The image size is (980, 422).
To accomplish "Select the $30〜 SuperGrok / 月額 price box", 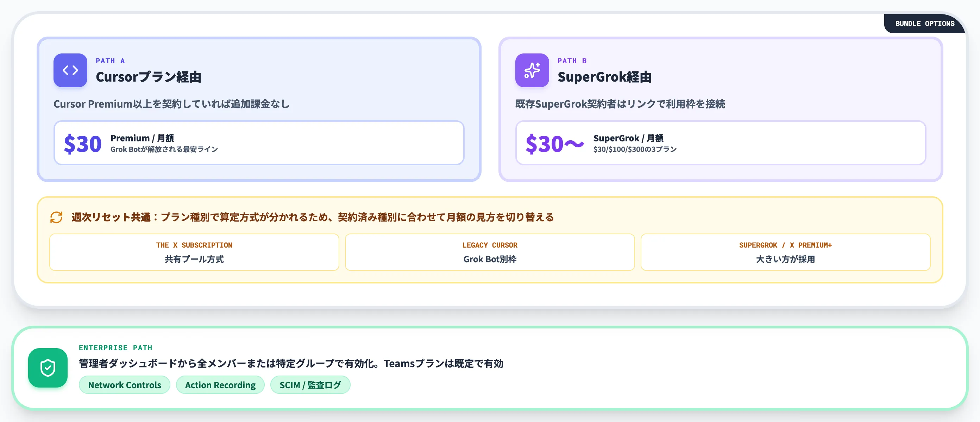I will pos(721,143).
